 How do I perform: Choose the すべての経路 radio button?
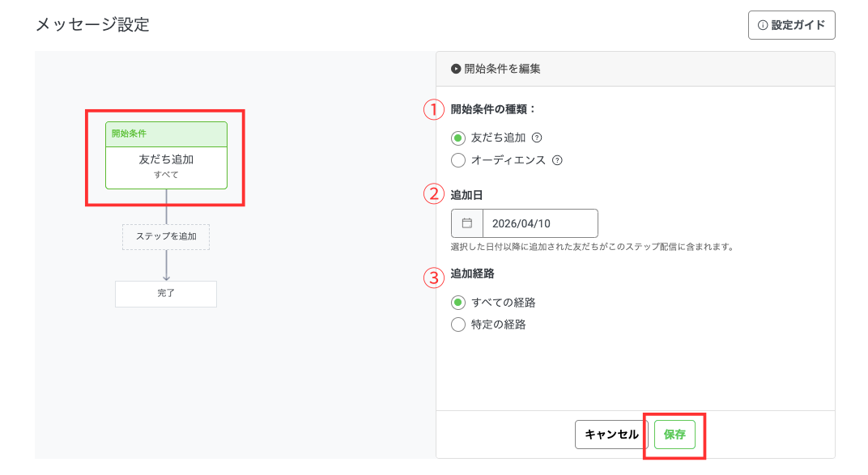click(x=458, y=303)
